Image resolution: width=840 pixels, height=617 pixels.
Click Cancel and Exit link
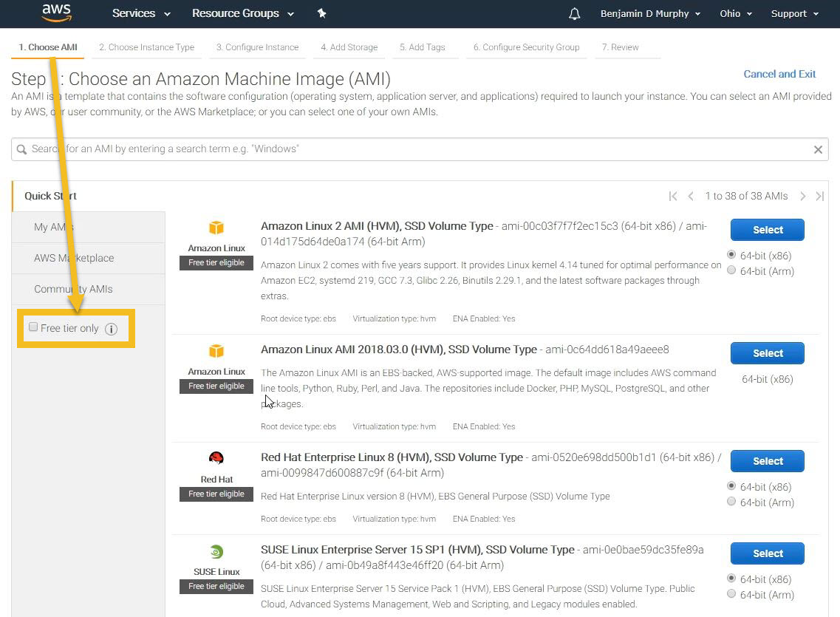tap(779, 74)
